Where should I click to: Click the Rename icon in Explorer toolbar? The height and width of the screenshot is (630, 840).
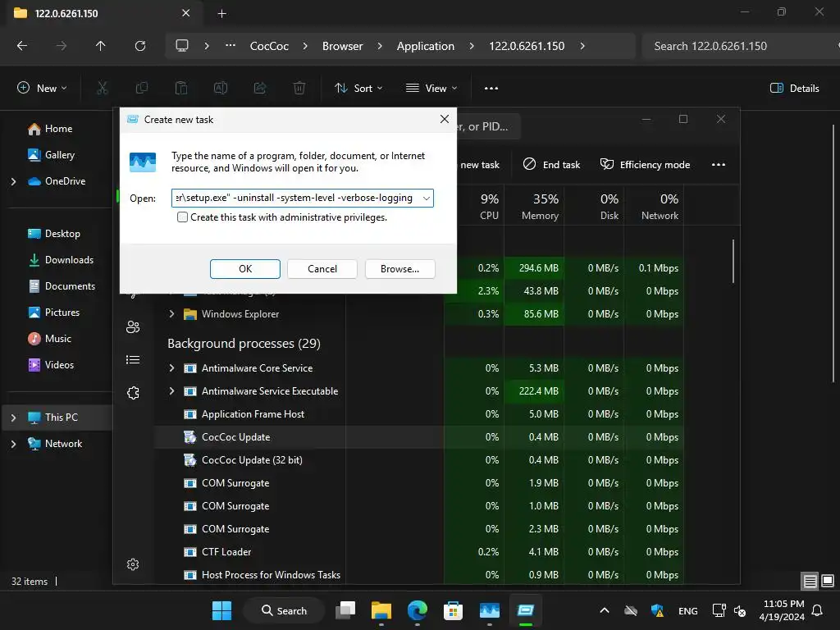[x=221, y=88]
